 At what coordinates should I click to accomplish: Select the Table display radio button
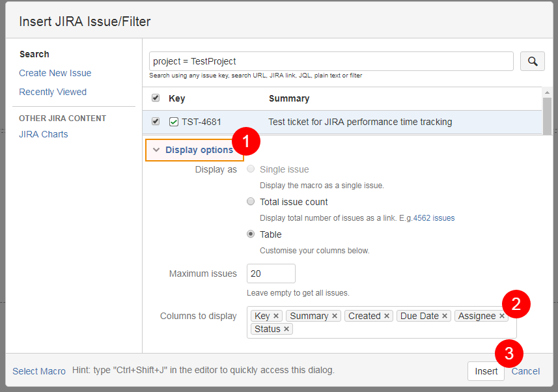click(x=251, y=234)
